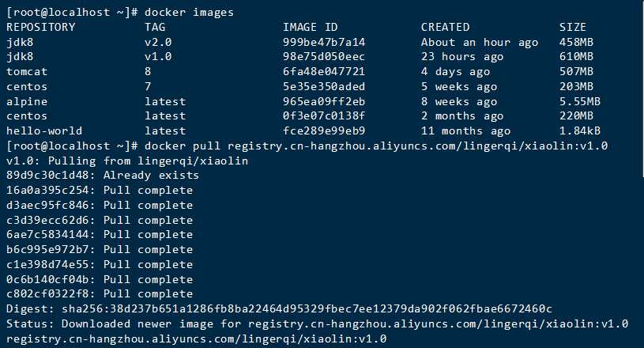Click the TAG column header
Viewport: 644px width, 348px height.
pyautogui.click(x=155, y=27)
